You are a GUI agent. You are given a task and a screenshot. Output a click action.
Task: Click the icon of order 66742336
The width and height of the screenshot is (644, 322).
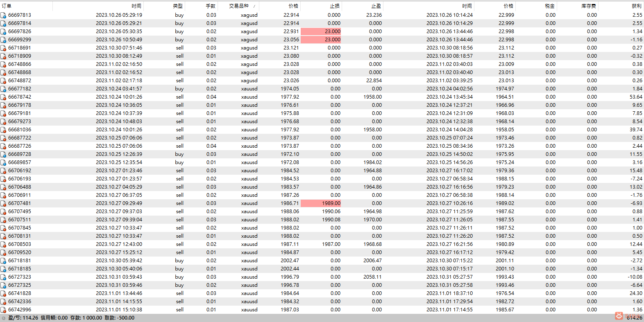pos(3,302)
